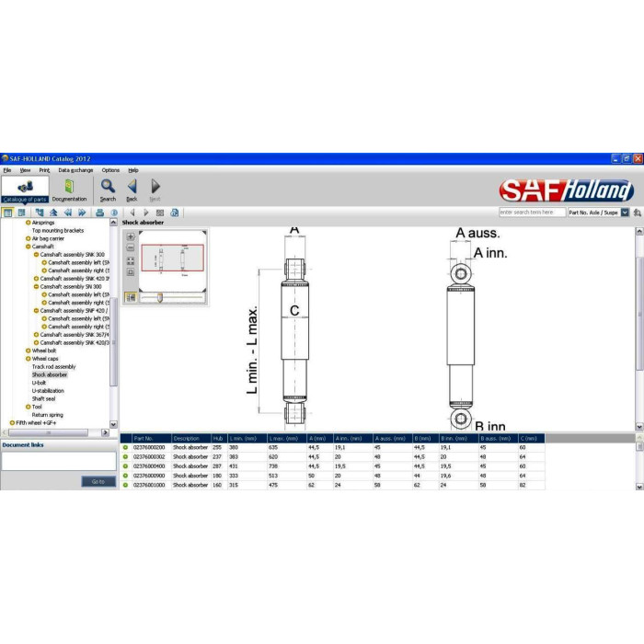This screenshot has width=644, height=644.
Task: Select Track rod assembly in tree
Action: point(53,367)
